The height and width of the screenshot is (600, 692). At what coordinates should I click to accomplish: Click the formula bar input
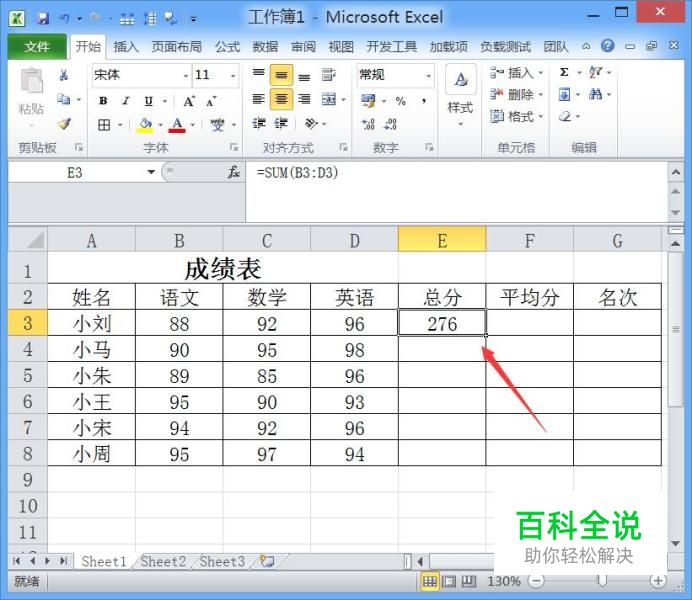(x=455, y=192)
